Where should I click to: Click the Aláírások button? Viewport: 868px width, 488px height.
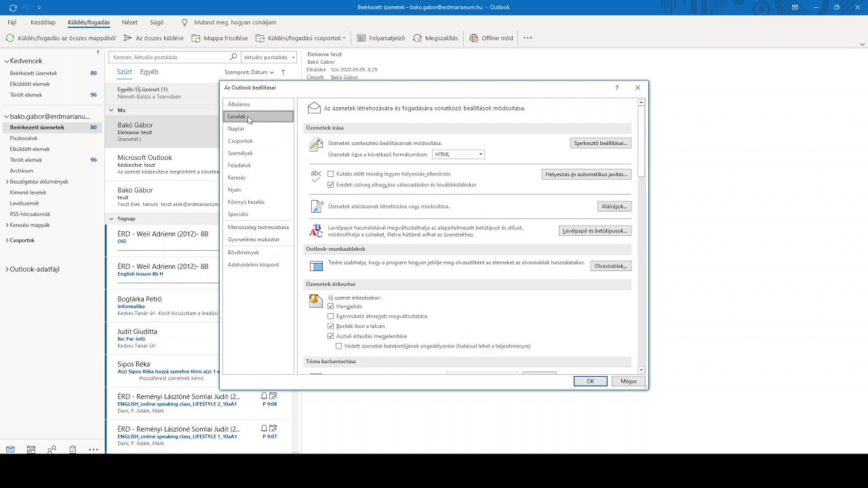[614, 206]
